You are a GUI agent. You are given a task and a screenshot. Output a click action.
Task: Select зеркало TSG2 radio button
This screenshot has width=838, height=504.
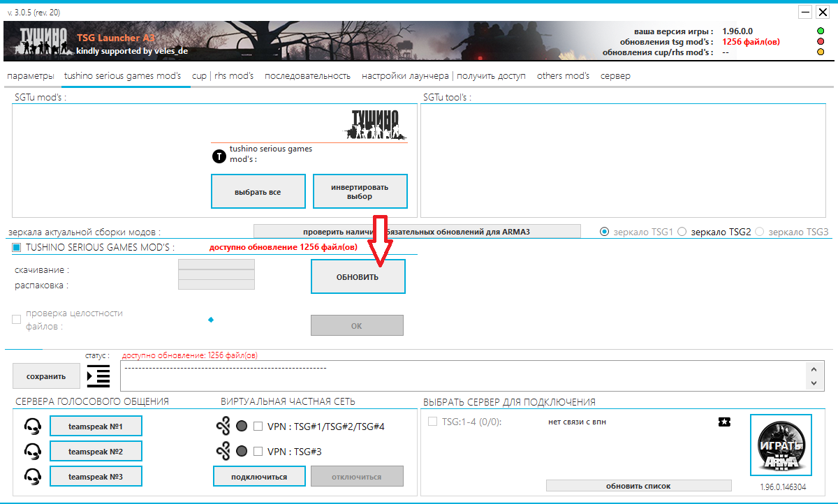coord(682,232)
